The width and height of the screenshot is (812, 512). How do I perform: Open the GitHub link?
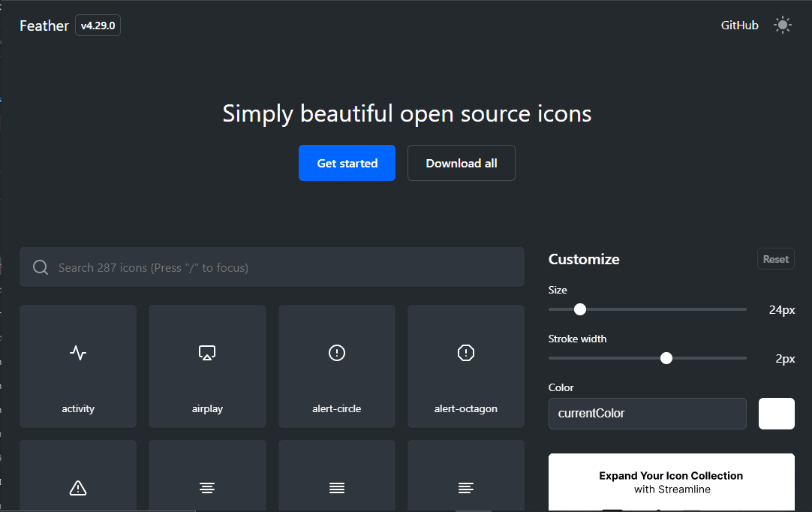[x=739, y=25]
